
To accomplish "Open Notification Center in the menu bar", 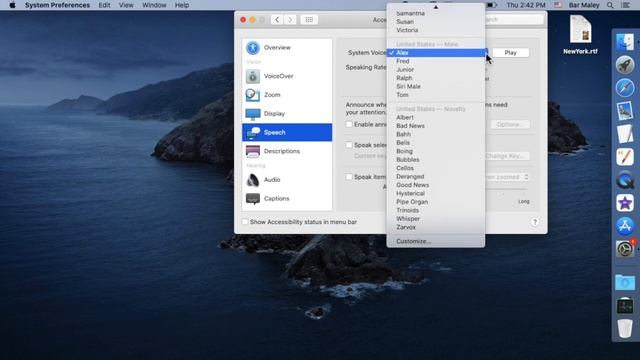I will (625, 5).
